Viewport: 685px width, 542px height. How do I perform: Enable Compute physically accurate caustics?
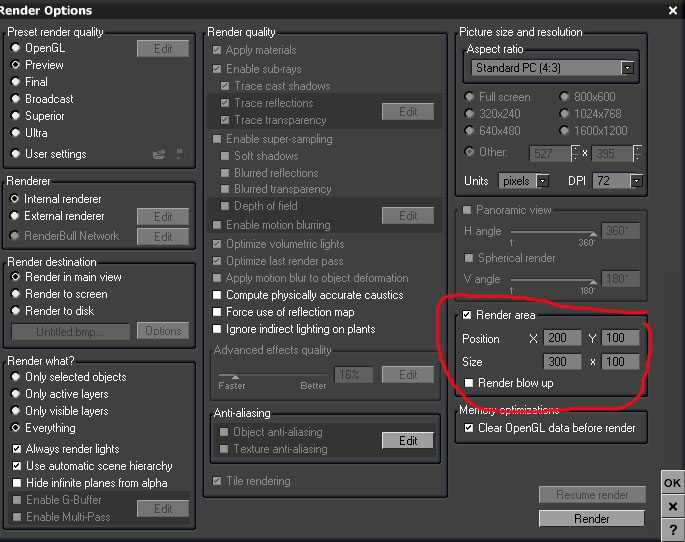click(x=217, y=295)
